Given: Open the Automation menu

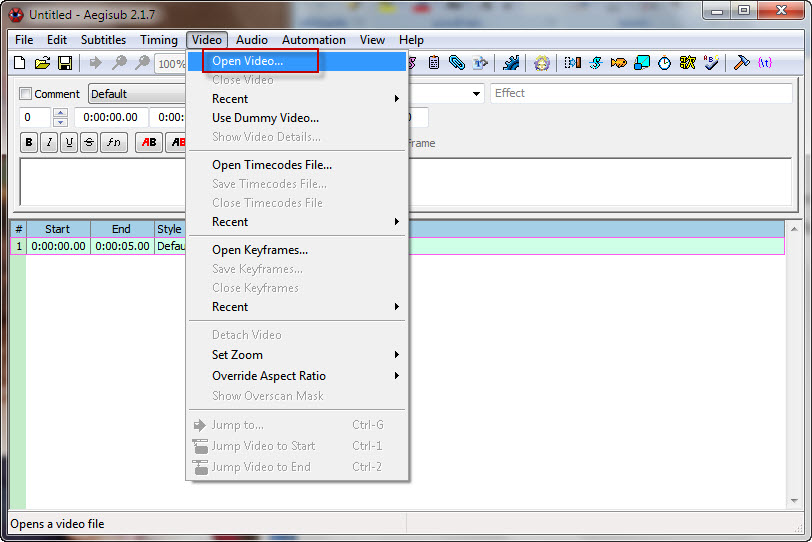Looking at the screenshot, I should (314, 40).
